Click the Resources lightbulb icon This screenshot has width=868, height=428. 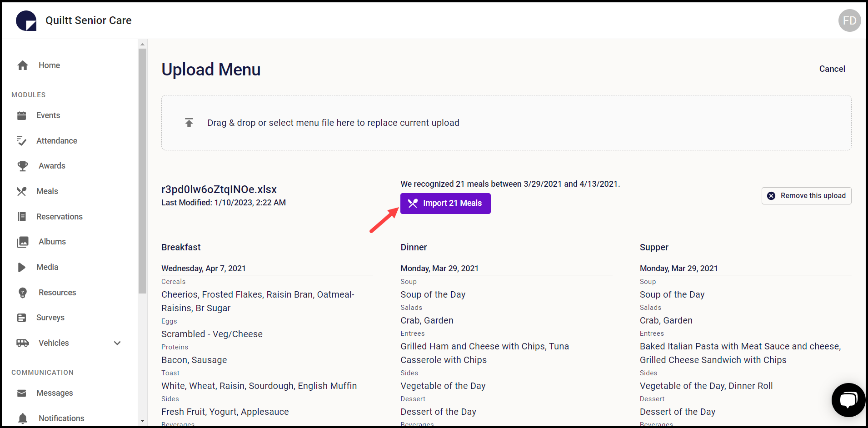coord(23,293)
